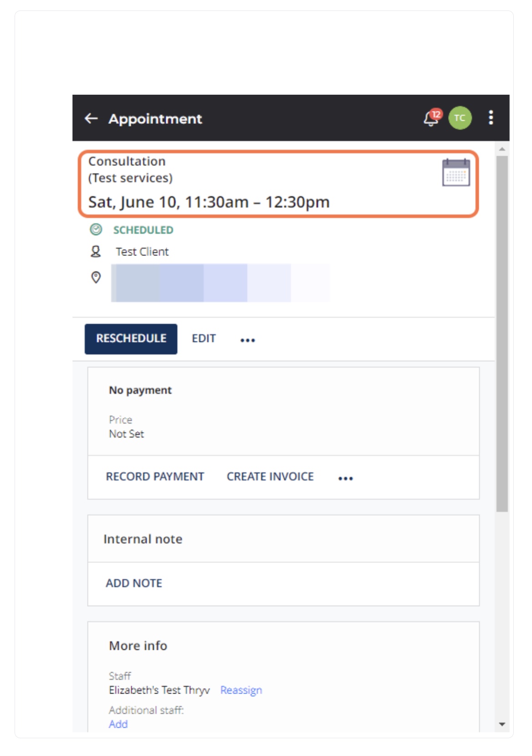This screenshot has width=532, height=756.
Task: Click the Reschedule button
Action: [131, 338]
